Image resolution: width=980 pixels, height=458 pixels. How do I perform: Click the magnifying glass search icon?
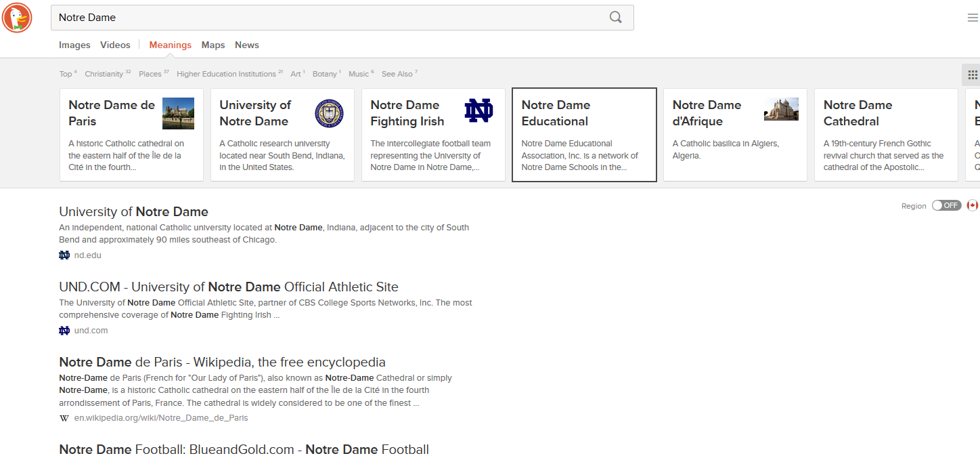(615, 18)
